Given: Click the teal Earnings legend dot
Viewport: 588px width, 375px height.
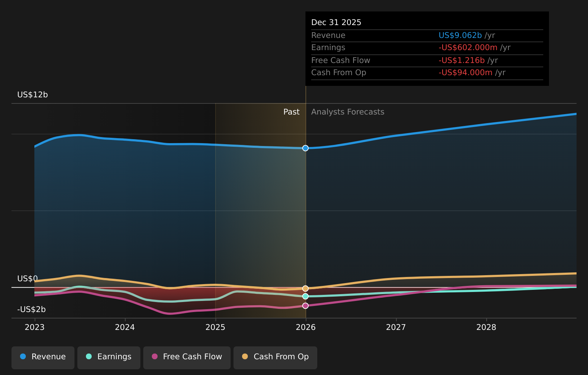Looking at the screenshot, I should click(88, 356).
